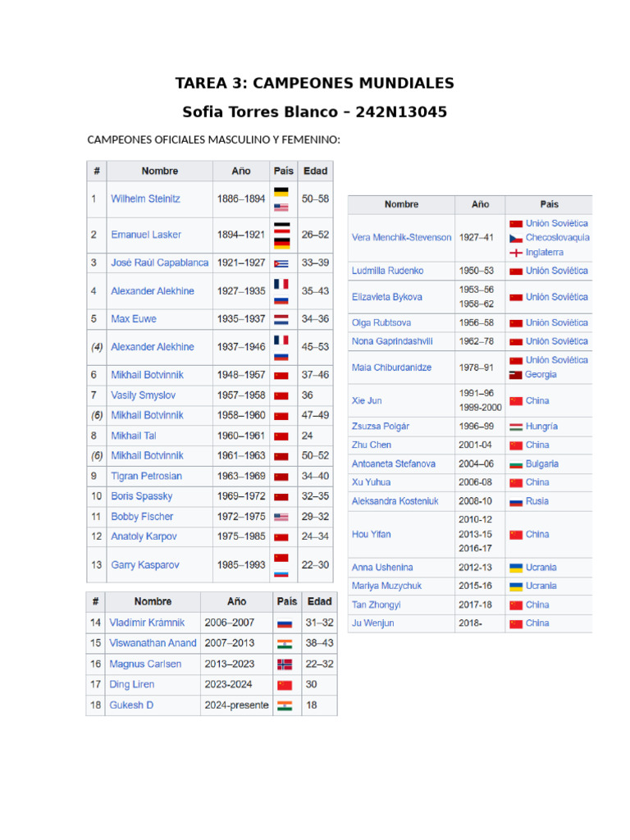630x840 pixels.
Task: Click the Mikhail Tal link
Action: [134, 436]
